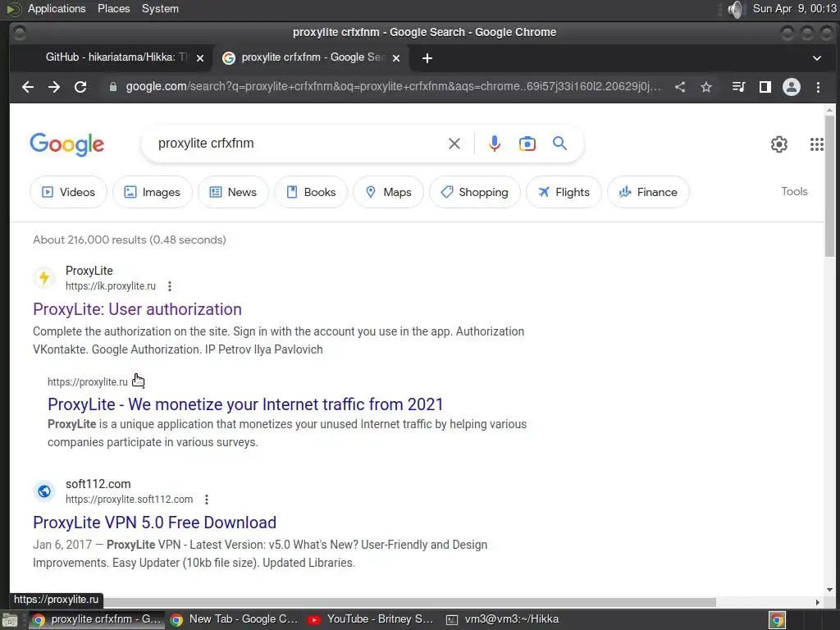Screen dimensions: 840x630
Task: Open Google quick settings gear
Action: tap(779, 144)
